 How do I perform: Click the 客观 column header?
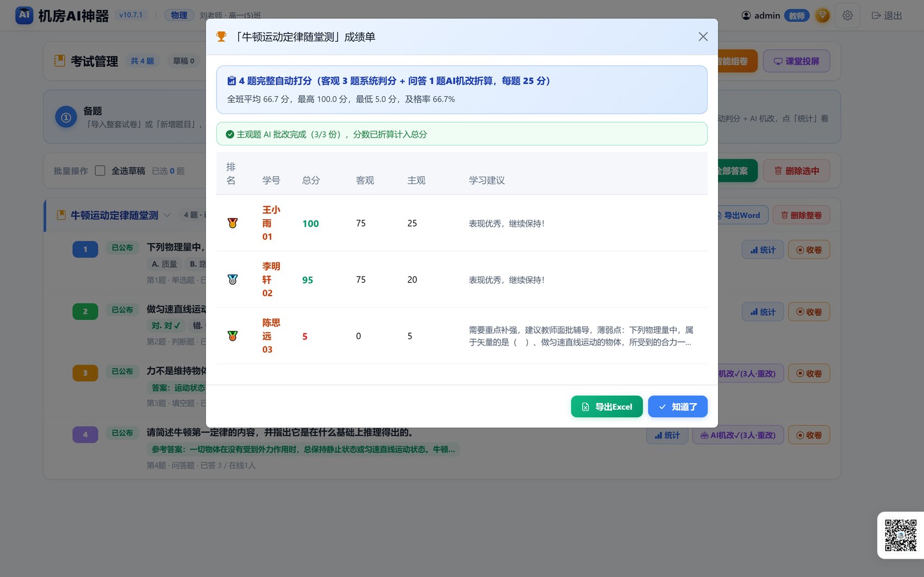point(365,180)
